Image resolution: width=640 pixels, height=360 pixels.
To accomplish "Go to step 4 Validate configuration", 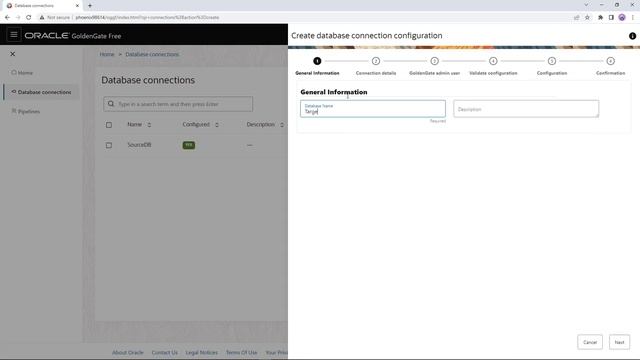I will (493, 61).
